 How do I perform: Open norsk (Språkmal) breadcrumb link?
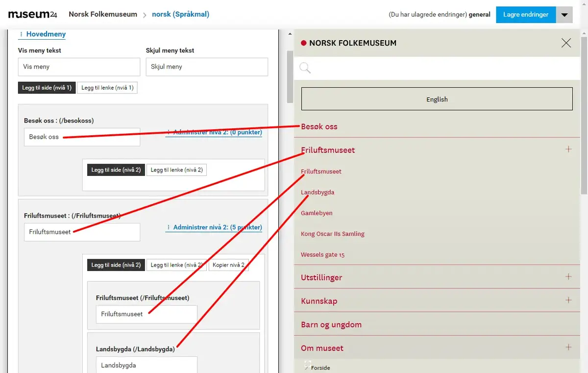tap(181, 14)
